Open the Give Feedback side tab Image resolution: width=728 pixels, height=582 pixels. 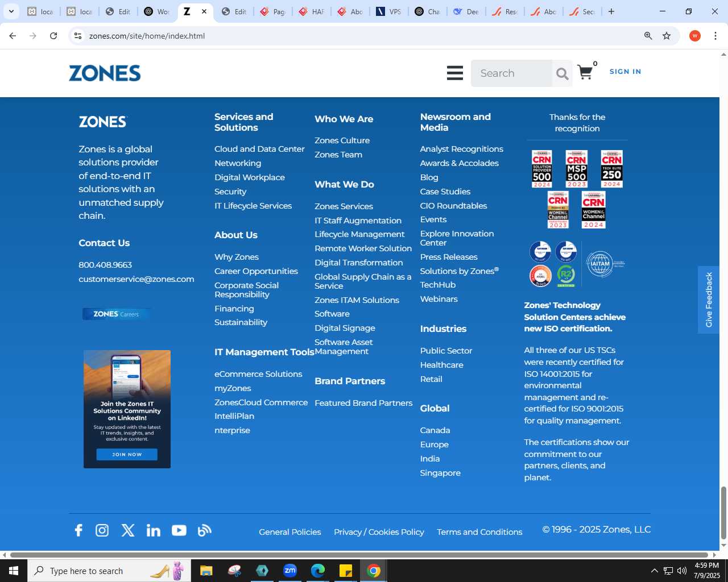709,300
